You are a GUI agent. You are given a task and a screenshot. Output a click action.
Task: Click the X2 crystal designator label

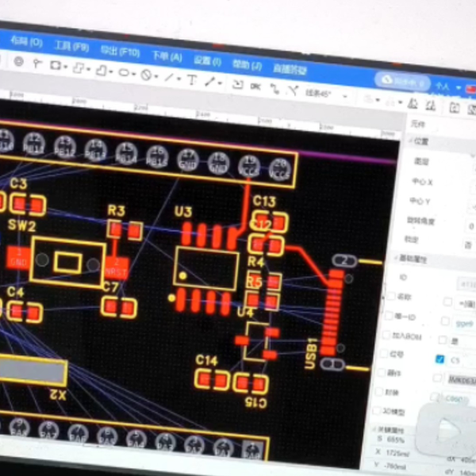[58, 395]
